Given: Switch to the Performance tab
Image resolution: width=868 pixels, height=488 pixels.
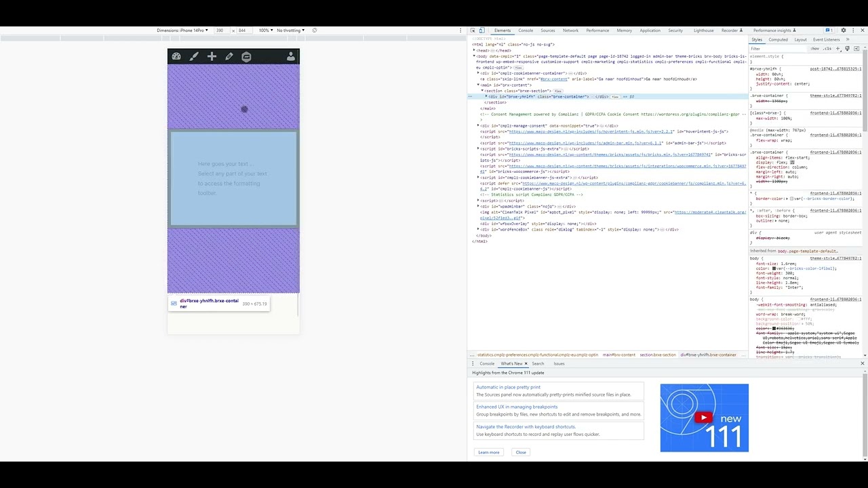Looking at the screenshot, I should 597,30.
